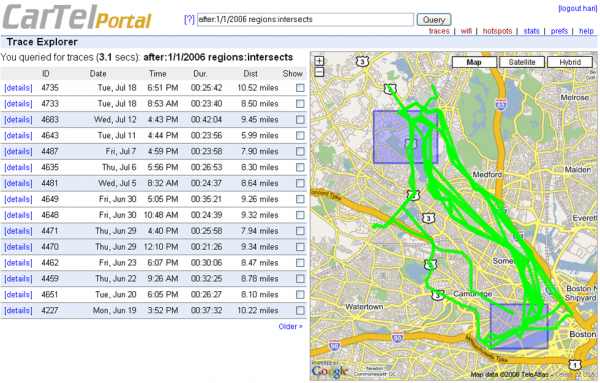Image resolution: width=600 pixels, height=383 pixels.
Task: Enable the Show checkbox for trace 4735
Action: (x=300, y=88)
